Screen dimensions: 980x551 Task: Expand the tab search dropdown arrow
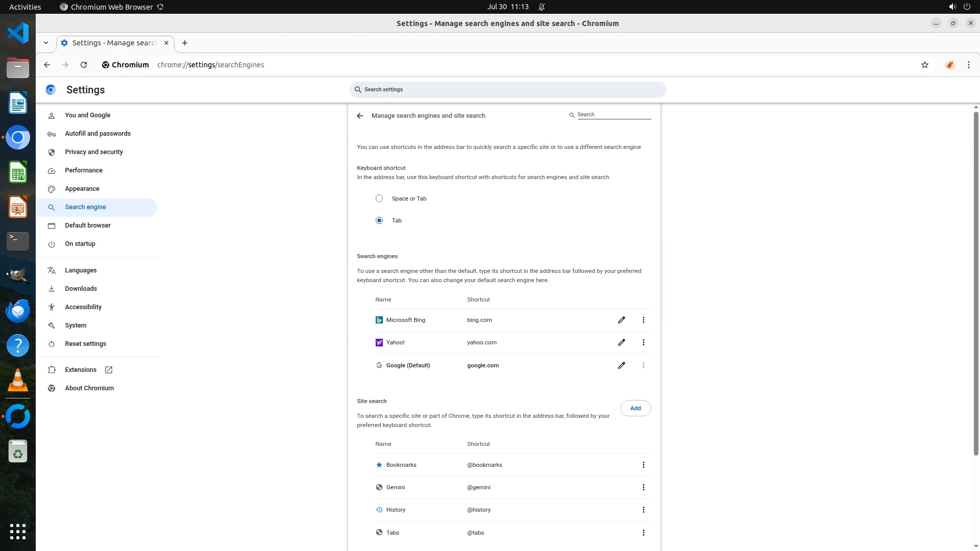click(46, 43)
